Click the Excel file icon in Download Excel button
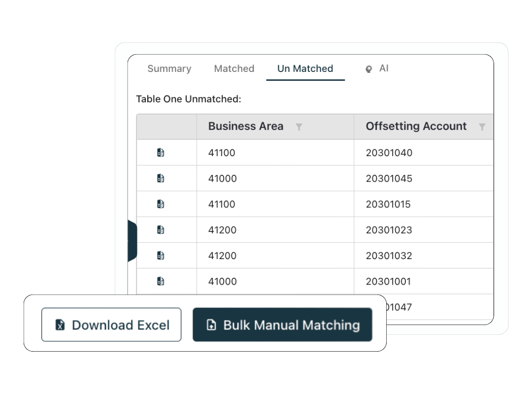 tap(60, 324)
